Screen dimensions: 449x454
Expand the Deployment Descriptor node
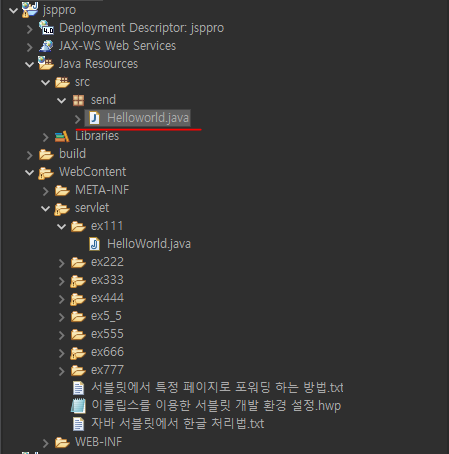coord(30,29)
